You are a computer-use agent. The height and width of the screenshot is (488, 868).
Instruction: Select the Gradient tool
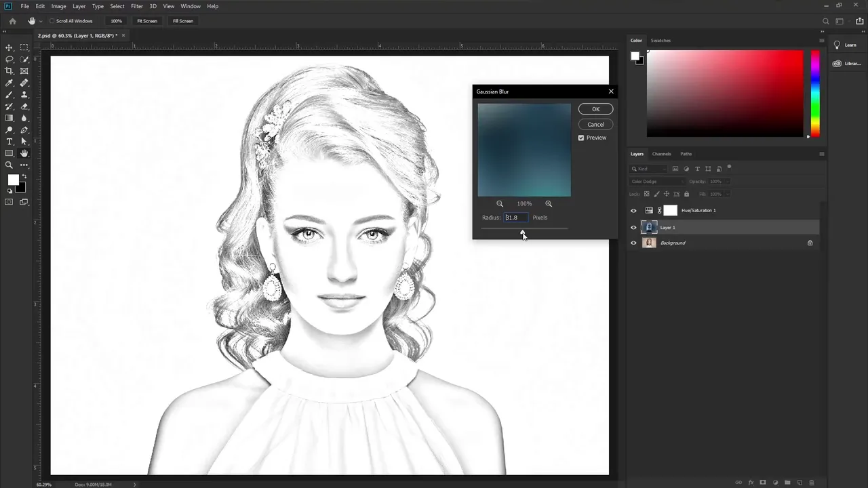[x=9, y=118]
